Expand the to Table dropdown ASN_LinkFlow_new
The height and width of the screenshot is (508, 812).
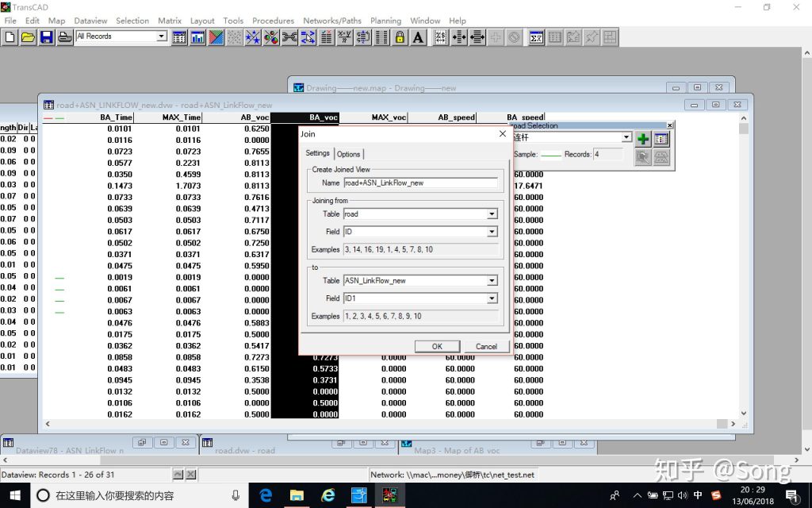[x=492, y=280]
